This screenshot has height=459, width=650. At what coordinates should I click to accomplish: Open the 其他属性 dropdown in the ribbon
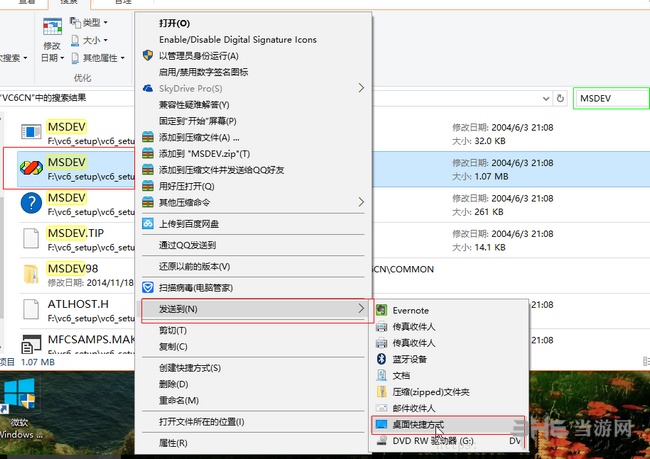click(x=98, y=58)
